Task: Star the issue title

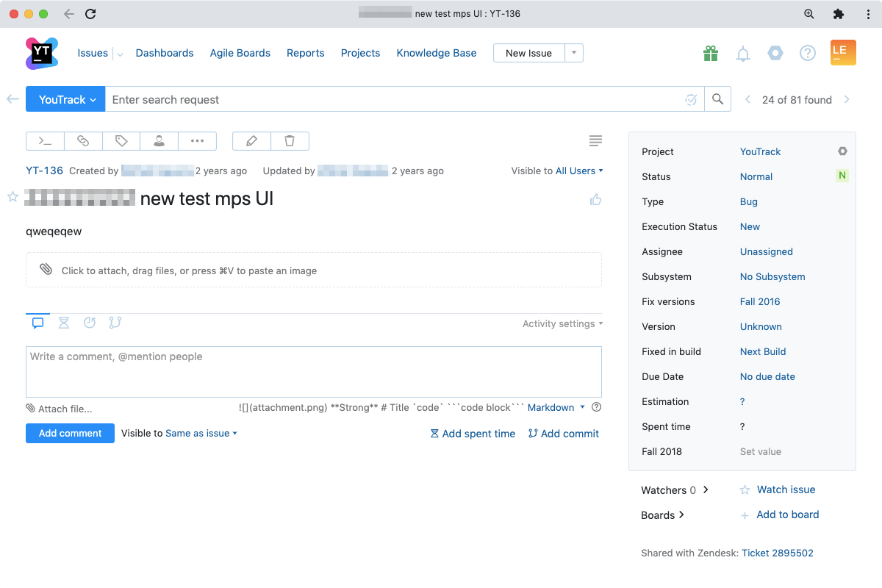Action: pyautogui.click(x=12, y=197)
